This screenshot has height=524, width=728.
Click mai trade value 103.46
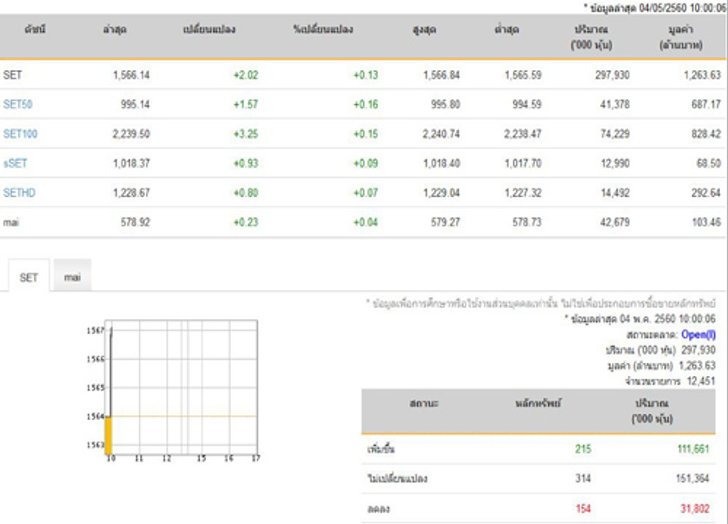(x=706, y=222)
